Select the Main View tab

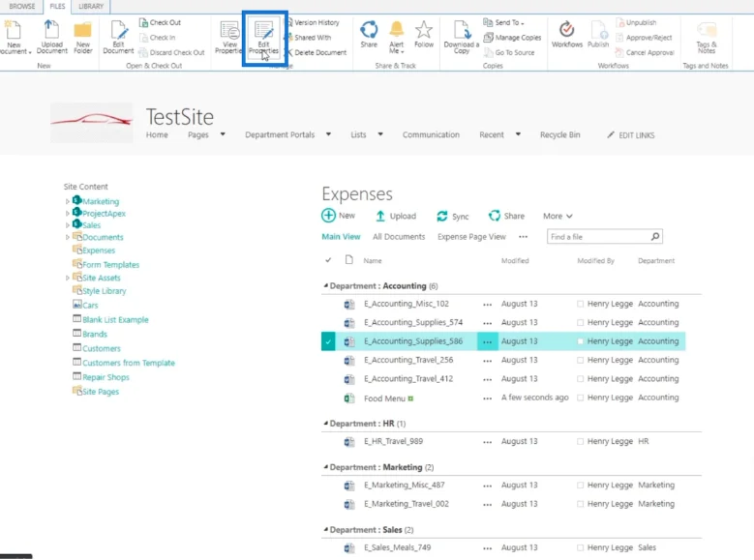coord(341,237)
